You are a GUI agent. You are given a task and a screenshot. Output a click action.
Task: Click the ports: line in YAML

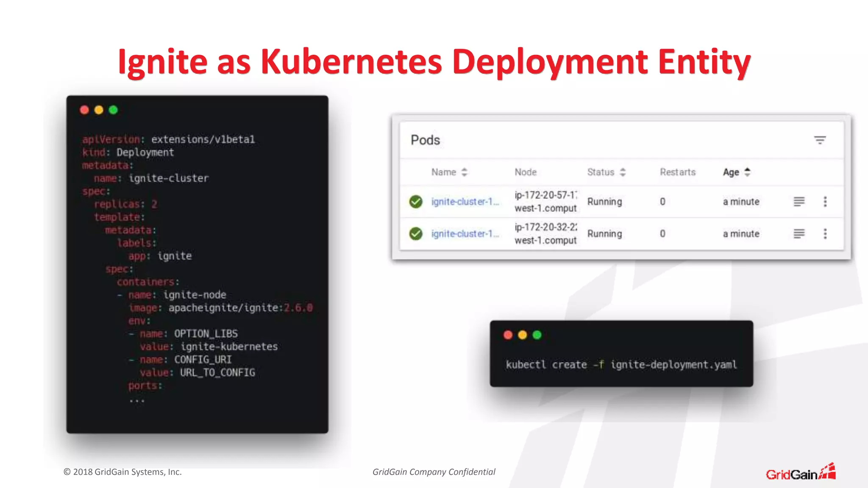145,386
